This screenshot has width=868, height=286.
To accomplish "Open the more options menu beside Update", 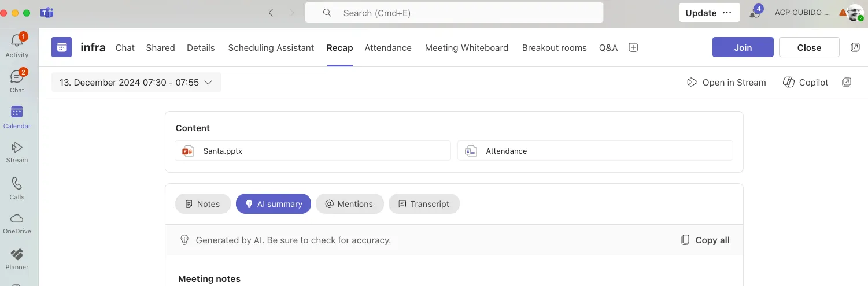I will click(x=727, y=13).
